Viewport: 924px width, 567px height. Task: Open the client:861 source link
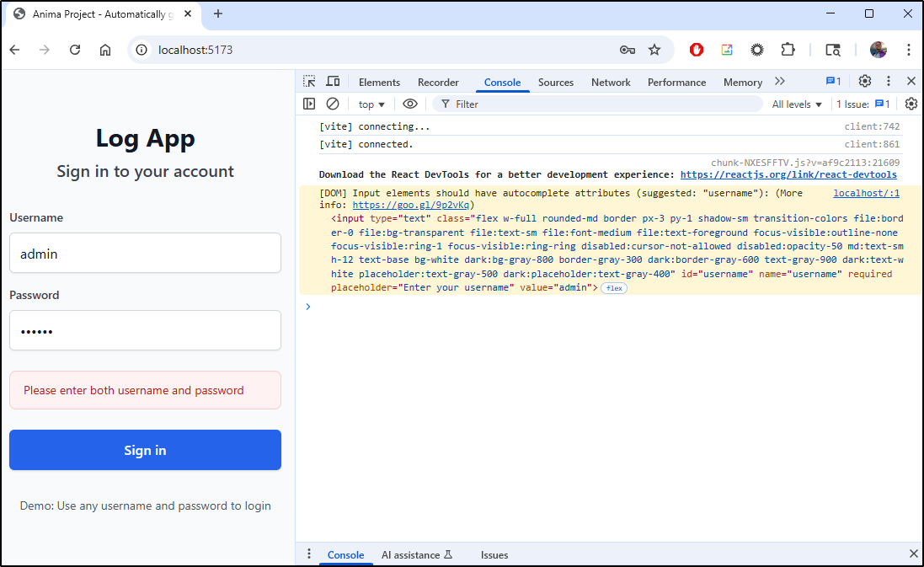(872, 144)
